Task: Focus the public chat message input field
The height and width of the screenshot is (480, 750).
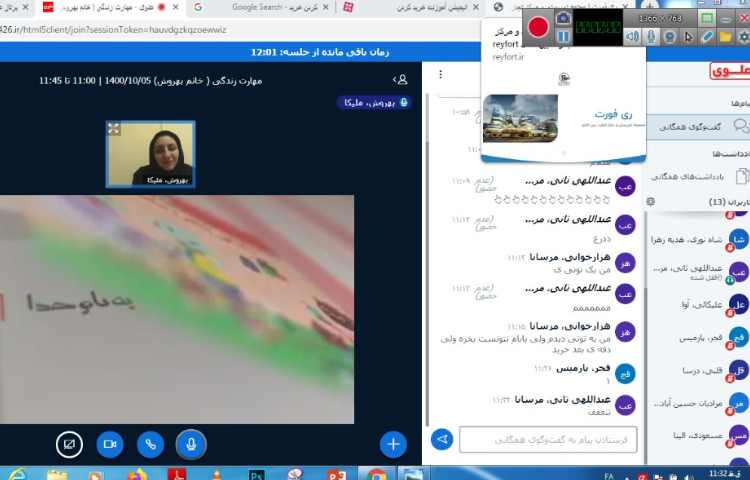Action: (x=548, y=439)
